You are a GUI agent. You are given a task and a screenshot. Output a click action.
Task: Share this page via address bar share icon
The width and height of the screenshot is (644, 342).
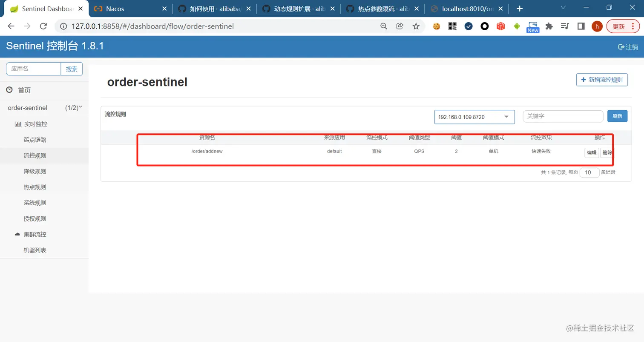[x=400, y=26]
